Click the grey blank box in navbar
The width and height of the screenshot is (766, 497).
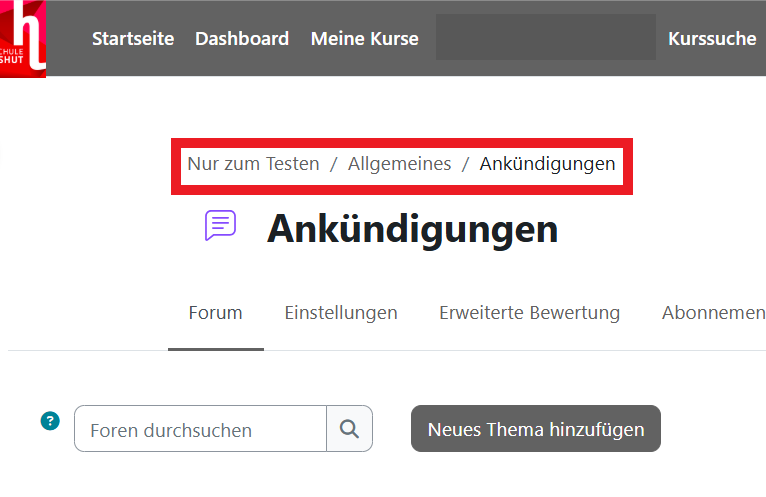point(545,38)
